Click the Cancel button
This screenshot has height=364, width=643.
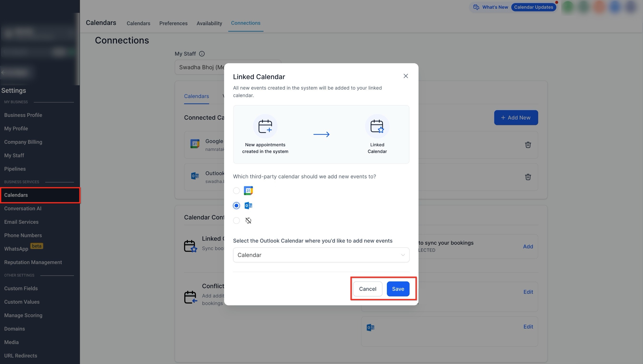367,289
